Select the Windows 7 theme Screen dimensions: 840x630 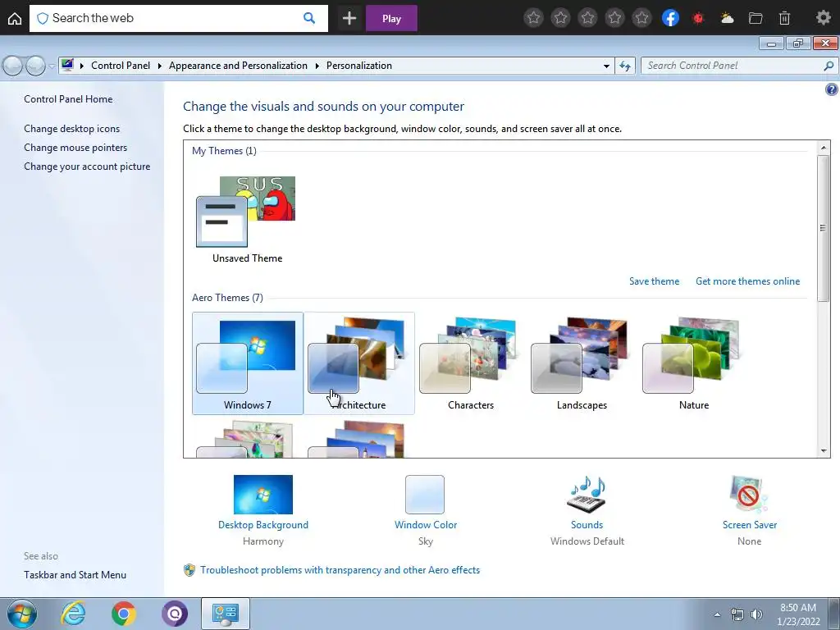248,363
